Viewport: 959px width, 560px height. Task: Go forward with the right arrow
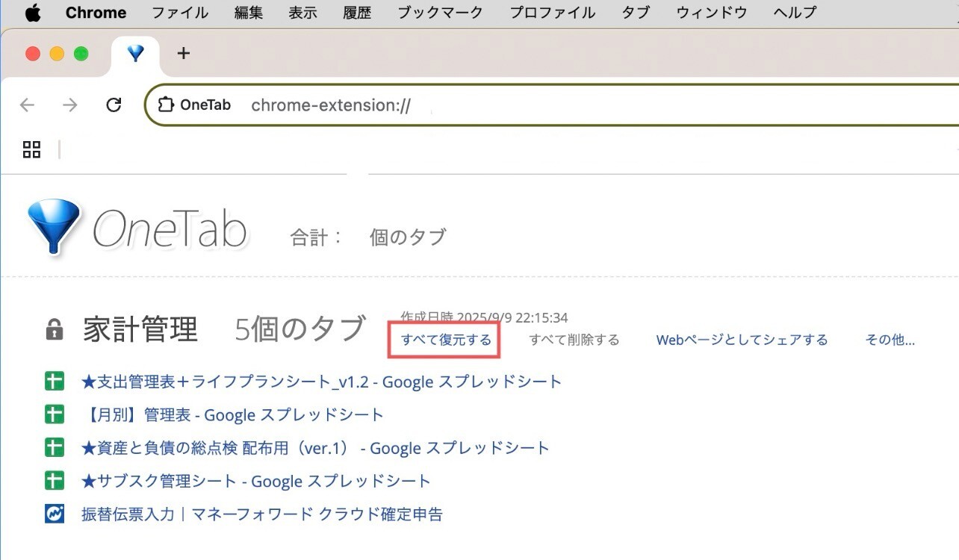point(70,105)
